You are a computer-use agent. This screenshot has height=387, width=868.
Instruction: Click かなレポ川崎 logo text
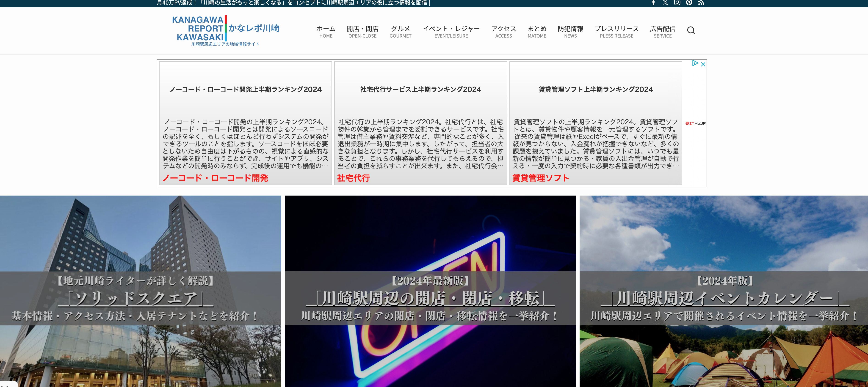pyautogui.click(x=254, y=28)
